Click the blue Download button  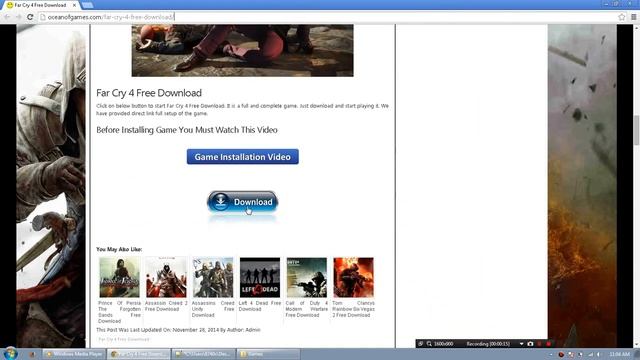tap(242, 202)
